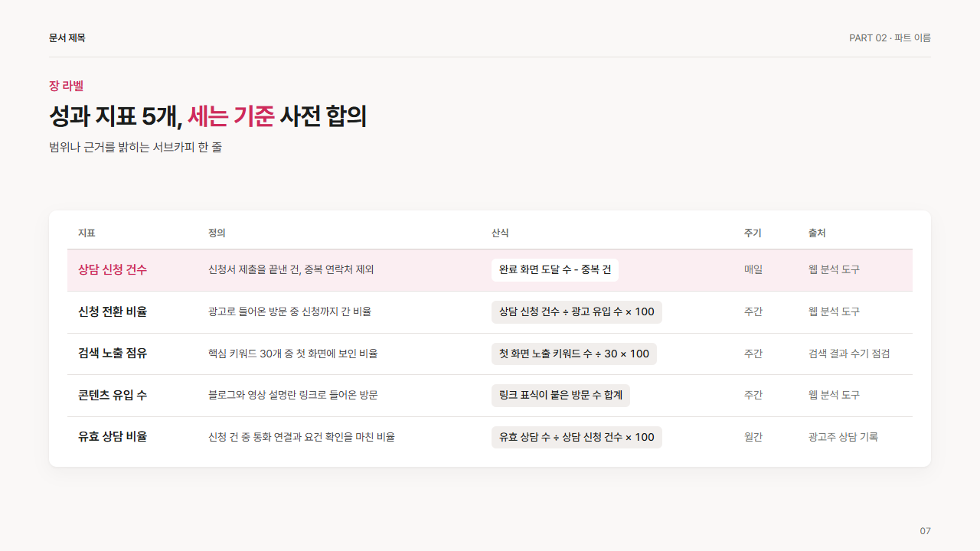Click the page number "07"

(x=925, y=531)
